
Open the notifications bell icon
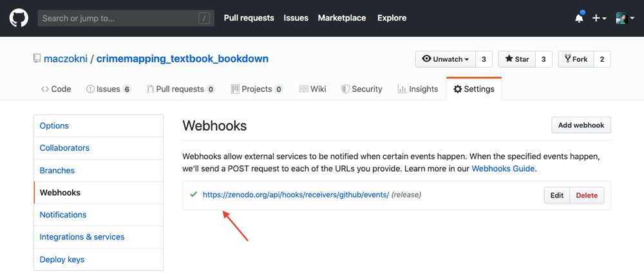coord(579,17)
